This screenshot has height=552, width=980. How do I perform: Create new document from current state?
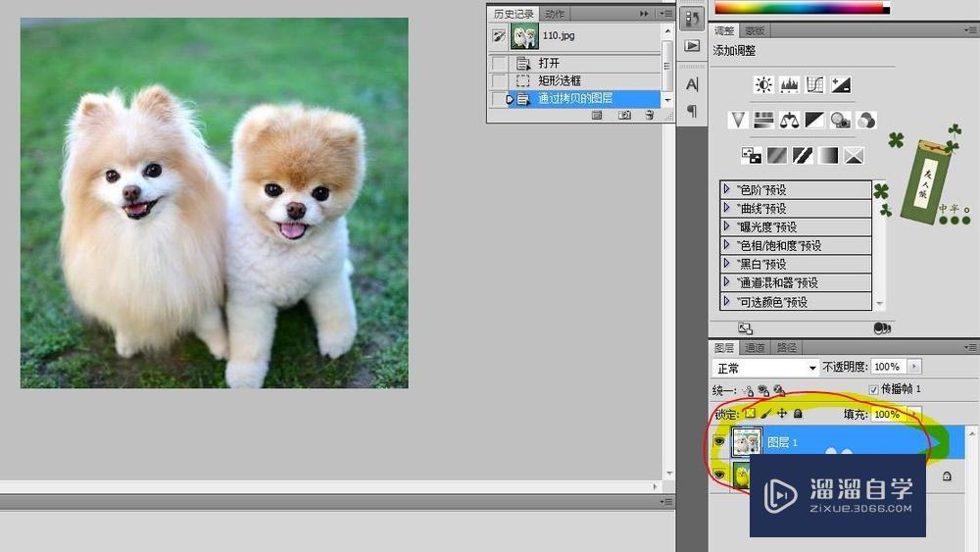point(597,116)
